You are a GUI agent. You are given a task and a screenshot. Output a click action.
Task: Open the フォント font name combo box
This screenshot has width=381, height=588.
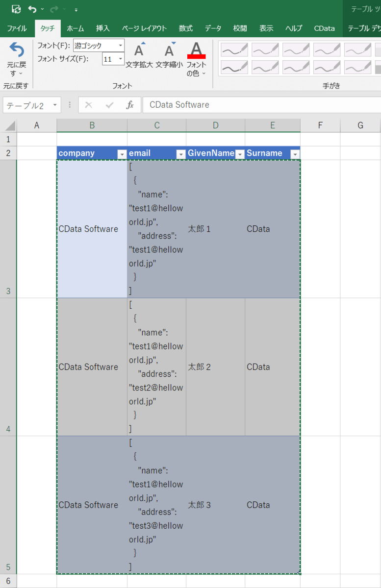point(99,46)
